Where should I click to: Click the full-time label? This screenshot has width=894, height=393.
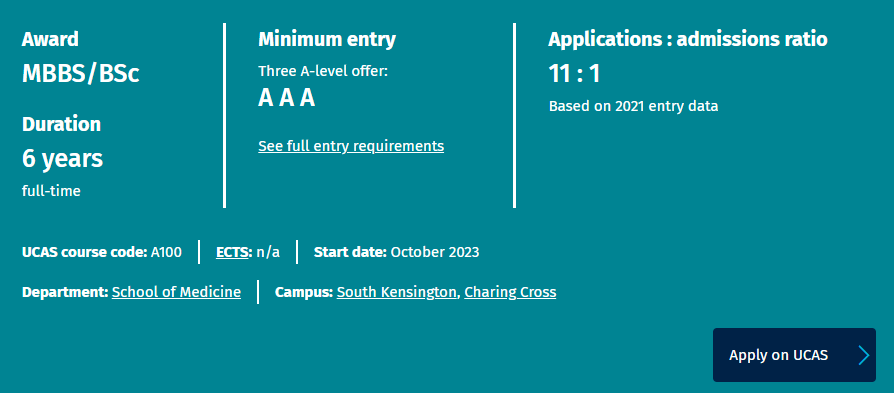(51, 191)
